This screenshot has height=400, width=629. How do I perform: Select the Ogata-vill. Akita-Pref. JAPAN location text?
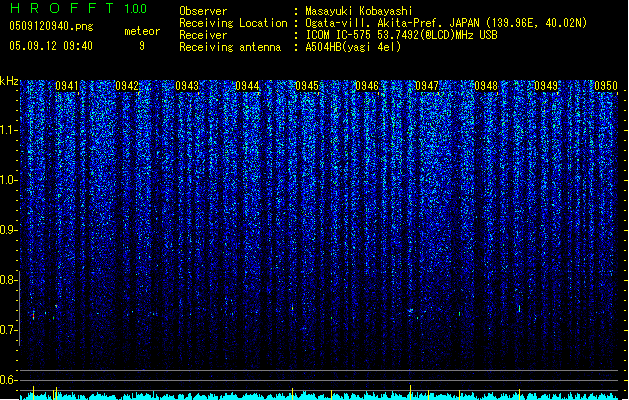[x=446, y=23]
